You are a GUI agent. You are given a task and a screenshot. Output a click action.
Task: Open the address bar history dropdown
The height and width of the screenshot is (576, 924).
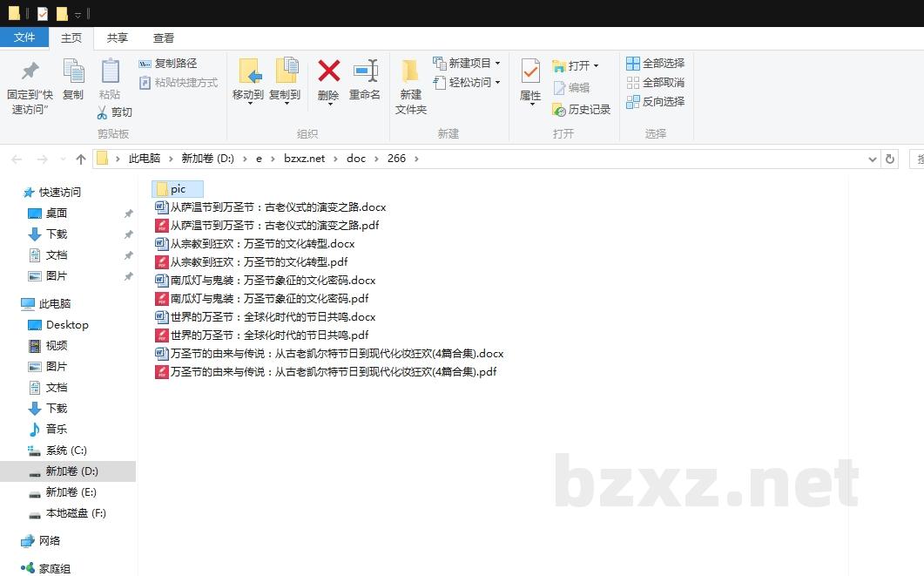click(x=873, y=159)
